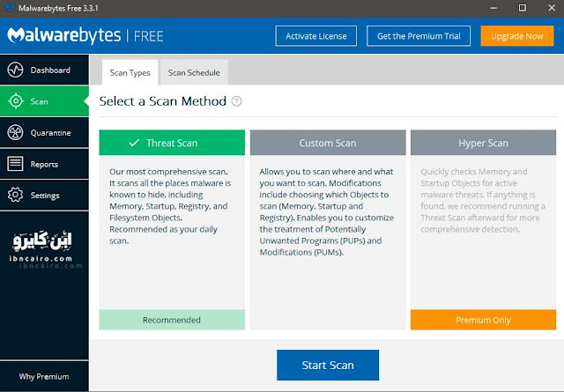Select the Custom Scan method header
The width and height of the screenshot is (564, 392).
(328, 143)
